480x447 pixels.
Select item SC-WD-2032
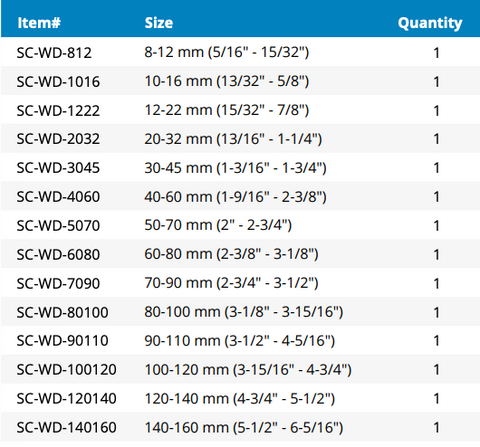coord(58,139)
